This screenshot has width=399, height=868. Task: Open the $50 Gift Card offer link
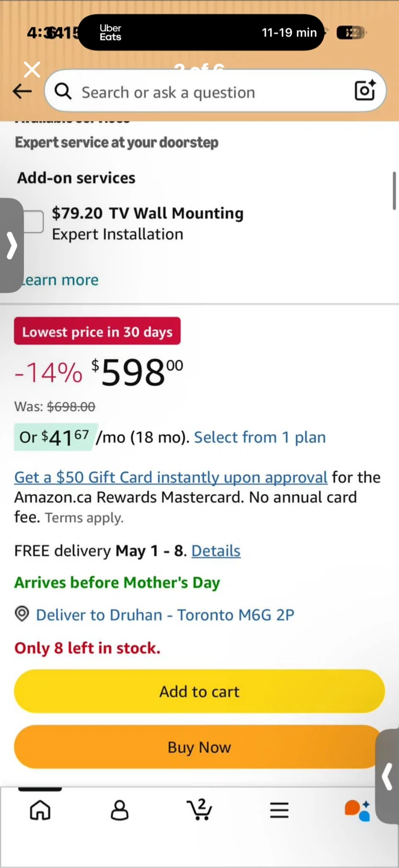(x=171, y=477)
